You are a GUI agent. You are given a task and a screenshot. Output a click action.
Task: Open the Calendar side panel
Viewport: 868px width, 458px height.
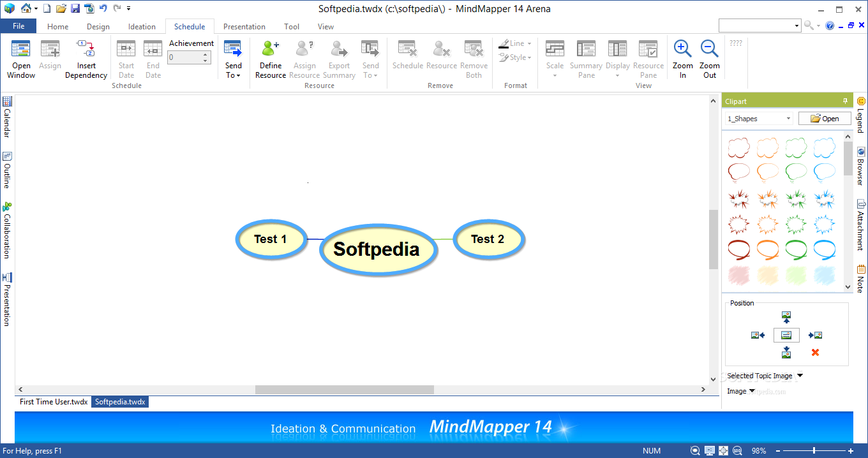tap(7, 117)
